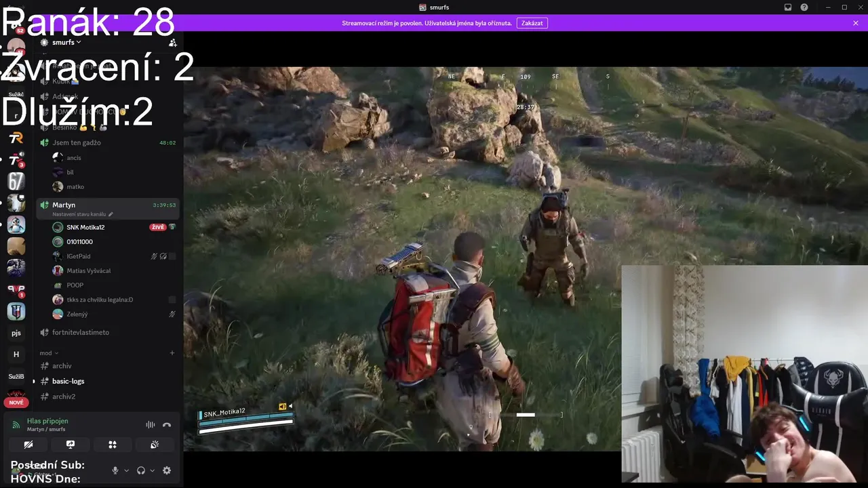Click plus to create channel in mod

click(x=172, y=353)
